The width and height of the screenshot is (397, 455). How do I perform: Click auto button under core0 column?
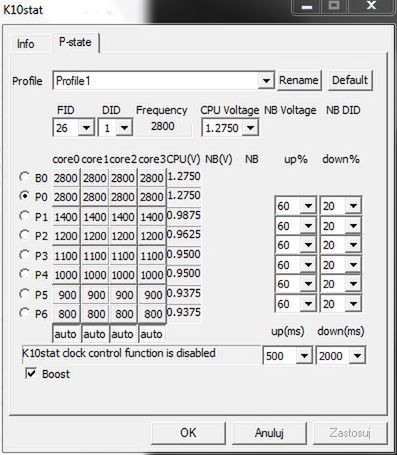66,334
